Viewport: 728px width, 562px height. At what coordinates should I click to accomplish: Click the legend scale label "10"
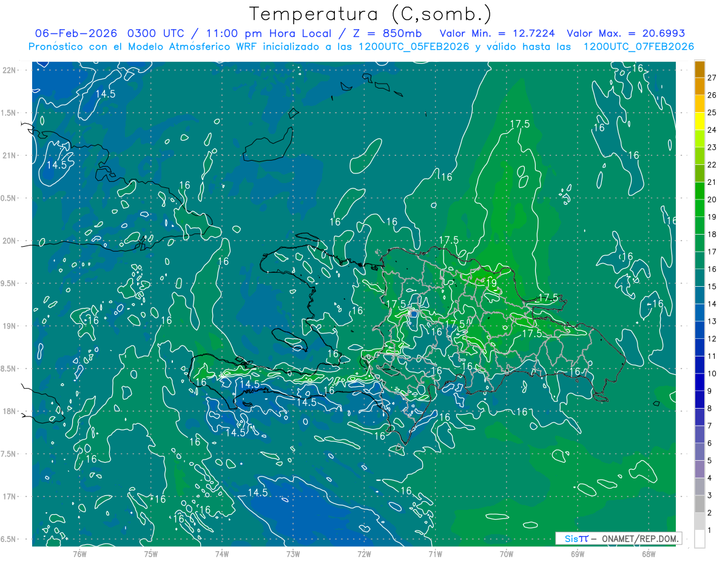[x=712, y=373]
